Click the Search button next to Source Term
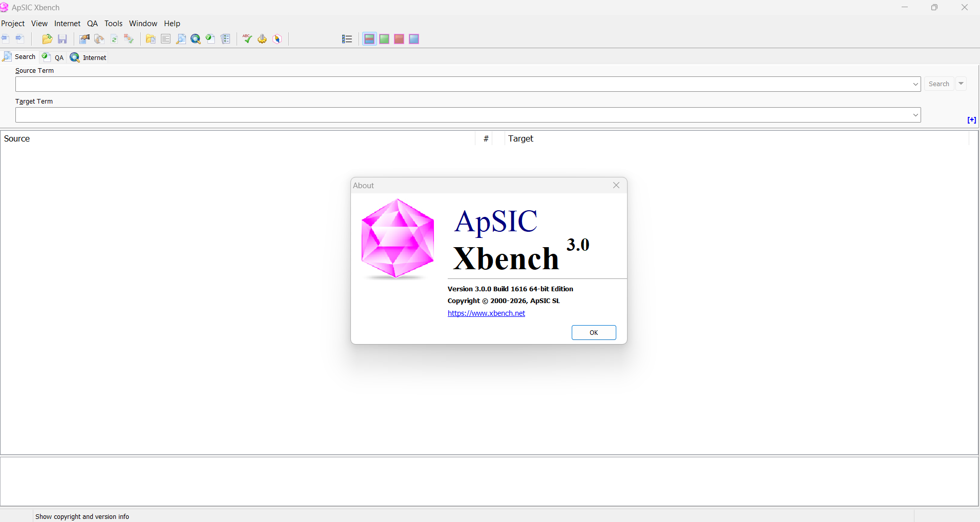This screenshot has height=522, width=980. (x=939, y=84)
